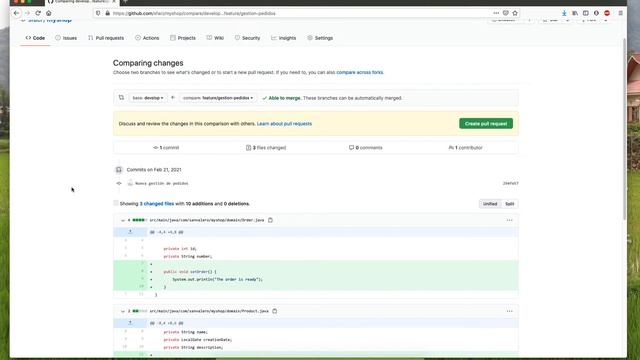Copy the Product.java file path
This screenshot has height=360, width=640.
point(275,311)
